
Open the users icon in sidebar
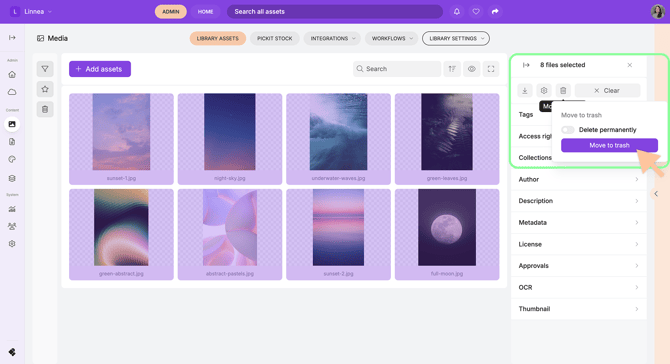click(12, 226)
